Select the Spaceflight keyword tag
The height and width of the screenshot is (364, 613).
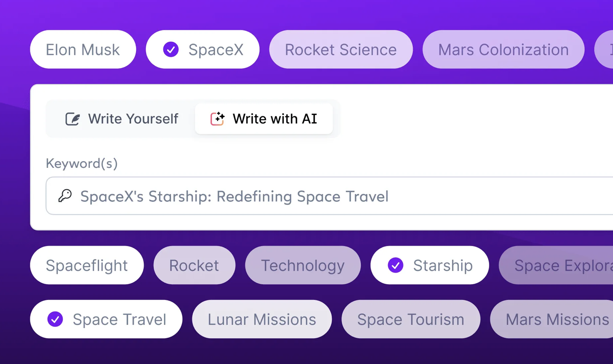click(87, 265)
